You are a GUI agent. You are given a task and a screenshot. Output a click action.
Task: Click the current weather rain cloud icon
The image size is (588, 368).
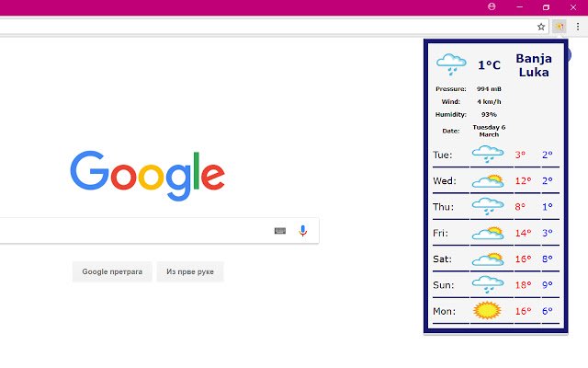[451, 64]
